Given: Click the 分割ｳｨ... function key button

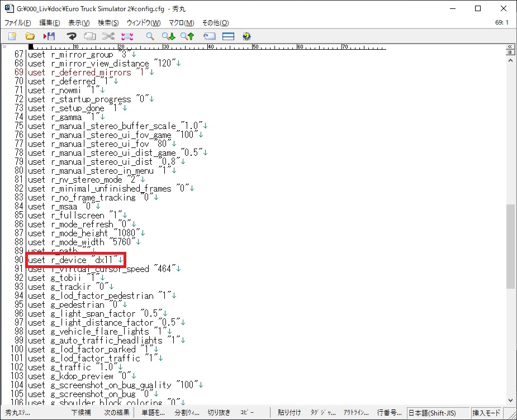Looking at the screenshot, I should point(187,412).
